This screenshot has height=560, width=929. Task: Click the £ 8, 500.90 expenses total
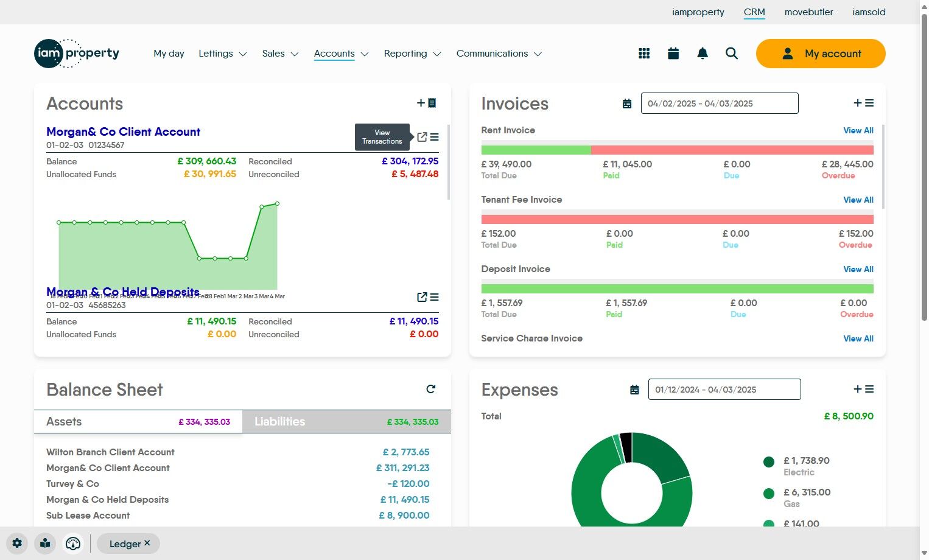click(x=849, y=416)
